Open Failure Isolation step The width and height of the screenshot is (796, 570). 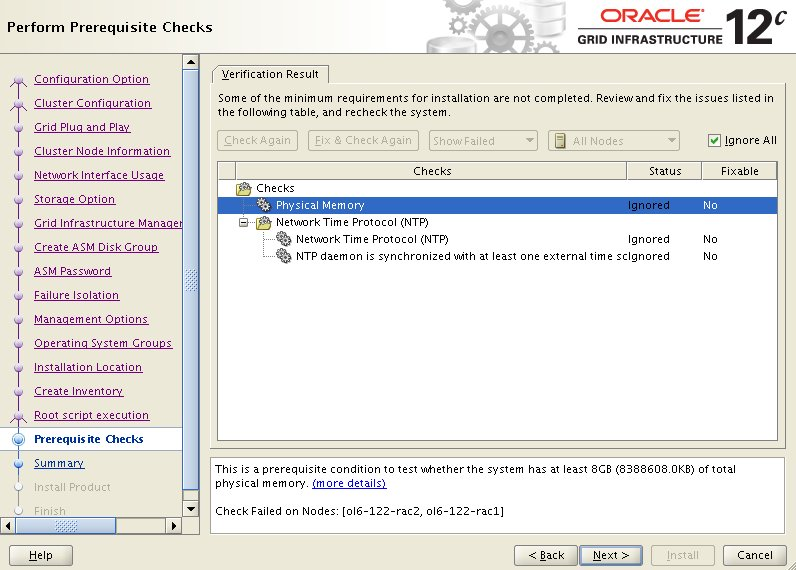pos(77,295)
